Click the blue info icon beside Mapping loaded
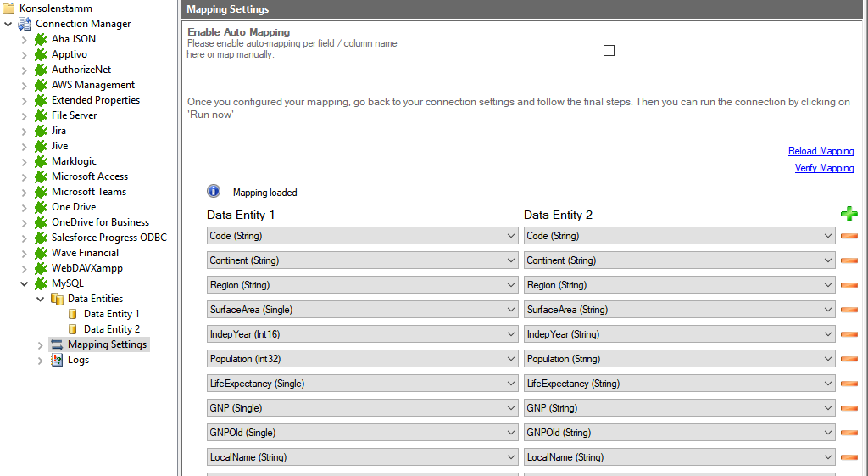Screen dimensions: 868x476 tap(214, 192)
